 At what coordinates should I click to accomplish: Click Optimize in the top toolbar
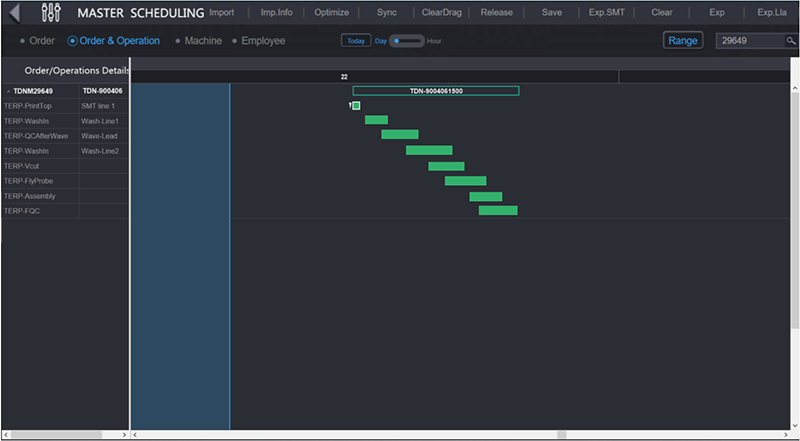tap(331, 13)
